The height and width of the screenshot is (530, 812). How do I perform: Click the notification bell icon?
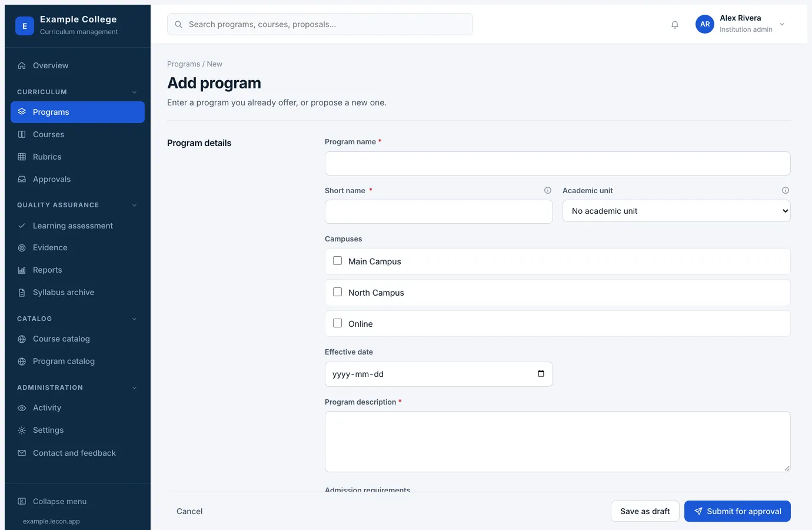pos(675,25)
